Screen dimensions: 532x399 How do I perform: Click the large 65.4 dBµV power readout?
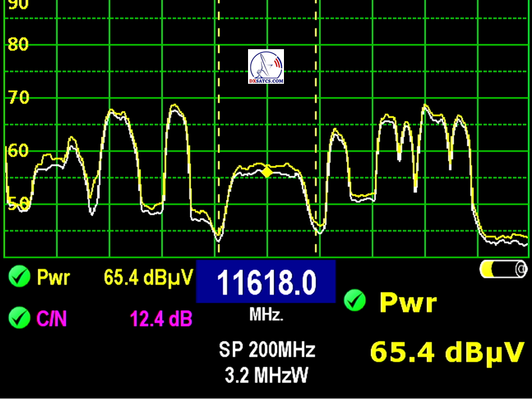447,350
